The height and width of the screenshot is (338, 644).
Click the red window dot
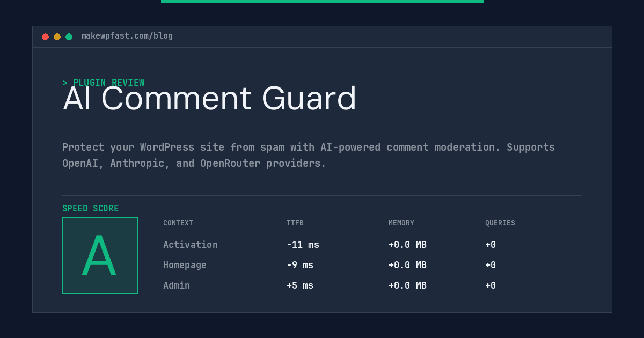[x=45, y=36]
